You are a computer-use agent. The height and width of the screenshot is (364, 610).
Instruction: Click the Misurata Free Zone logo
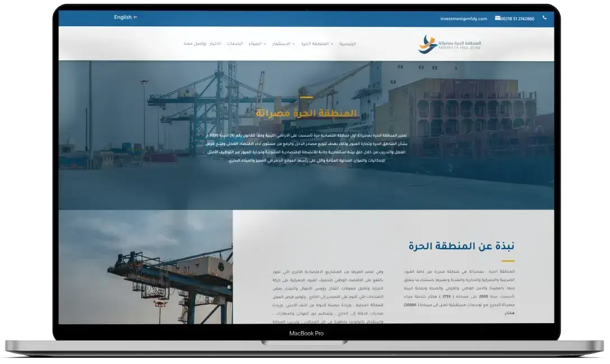[450, 44]
